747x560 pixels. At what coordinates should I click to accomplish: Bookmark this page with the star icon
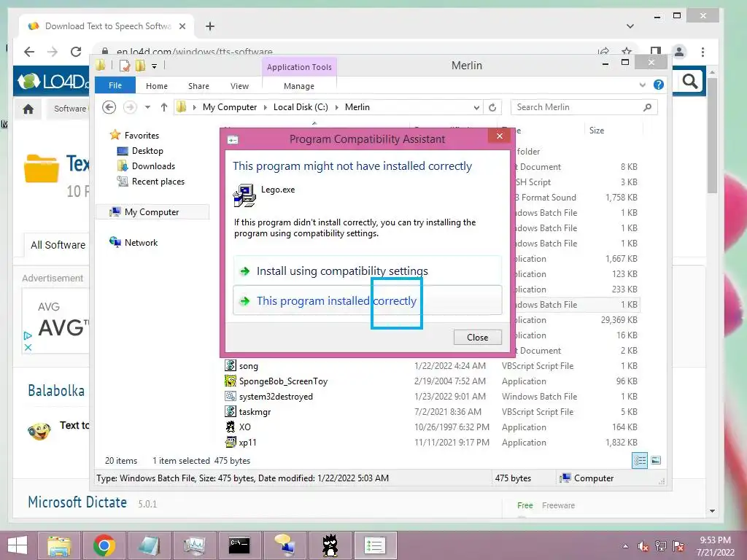627,51
